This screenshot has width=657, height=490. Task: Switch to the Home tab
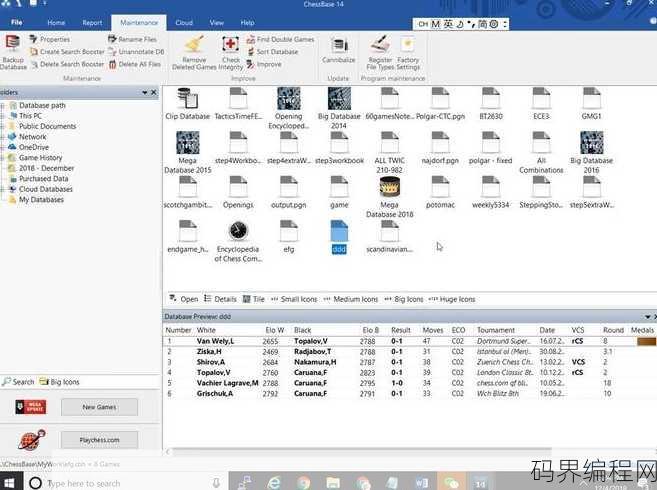coord(56,23)
